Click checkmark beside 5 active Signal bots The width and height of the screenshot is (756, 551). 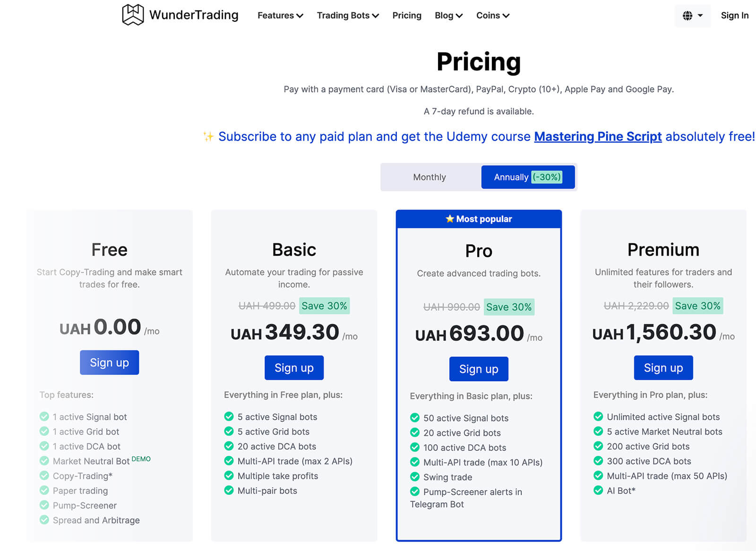pyautogui.click(x=229, y=416)
